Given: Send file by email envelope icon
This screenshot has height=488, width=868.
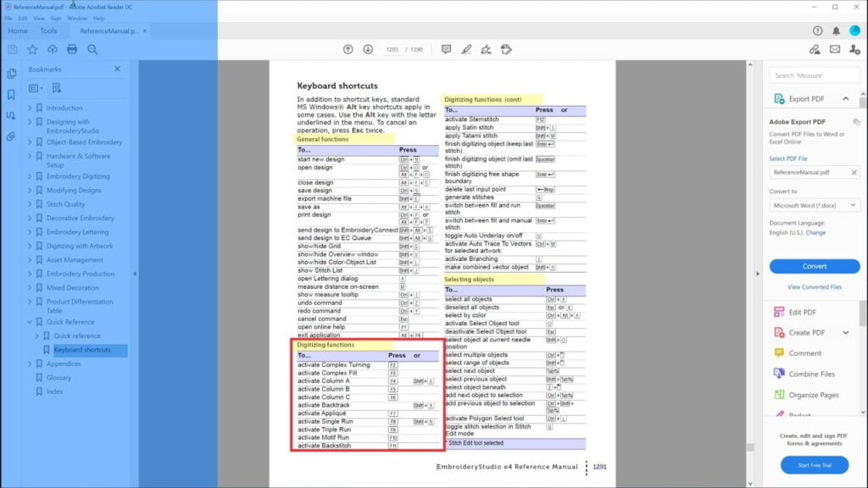Looking at the screenshot, I should point(835,49).
